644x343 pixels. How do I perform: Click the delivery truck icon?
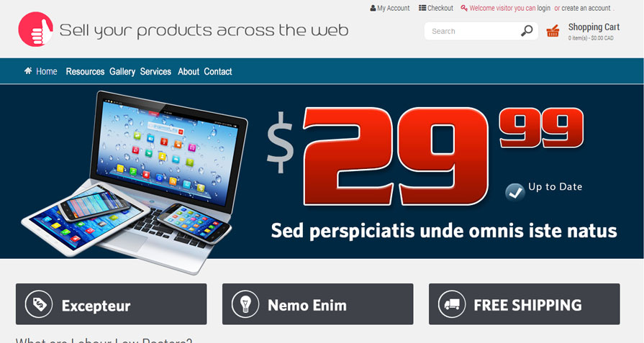(x=452, y=304)
